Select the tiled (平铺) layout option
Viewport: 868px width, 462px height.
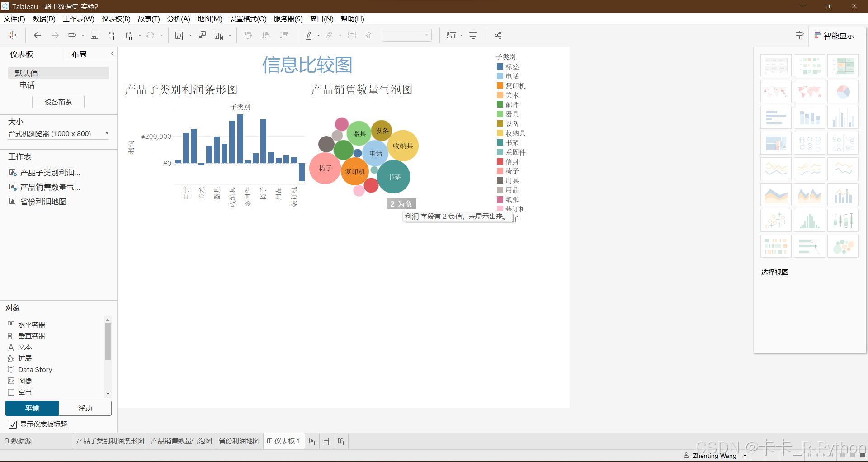[32, 408]
